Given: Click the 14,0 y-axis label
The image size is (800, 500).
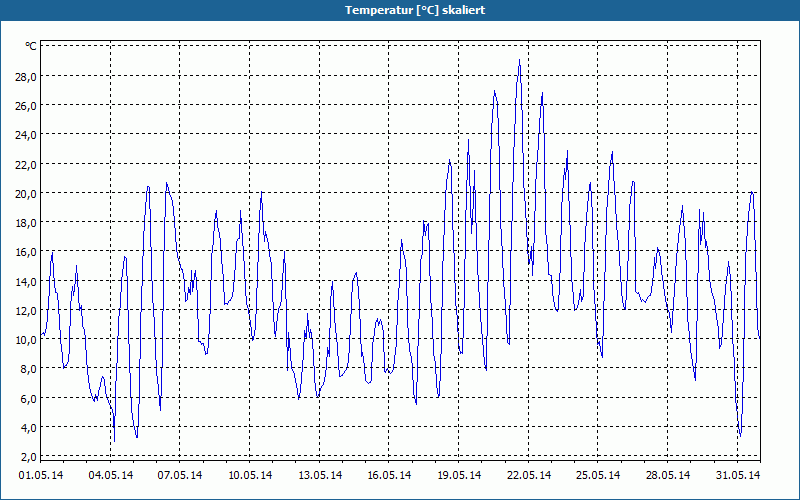Looking at the screenshot, I should [26, 281].
